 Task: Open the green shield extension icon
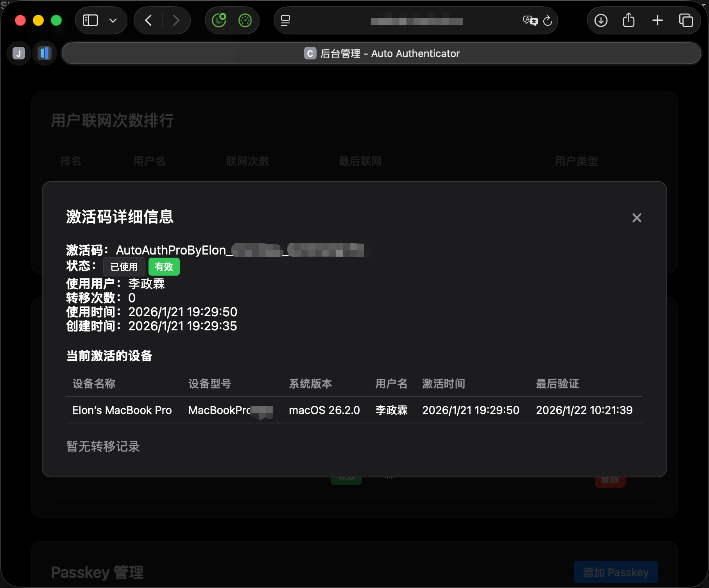point(219,20)
